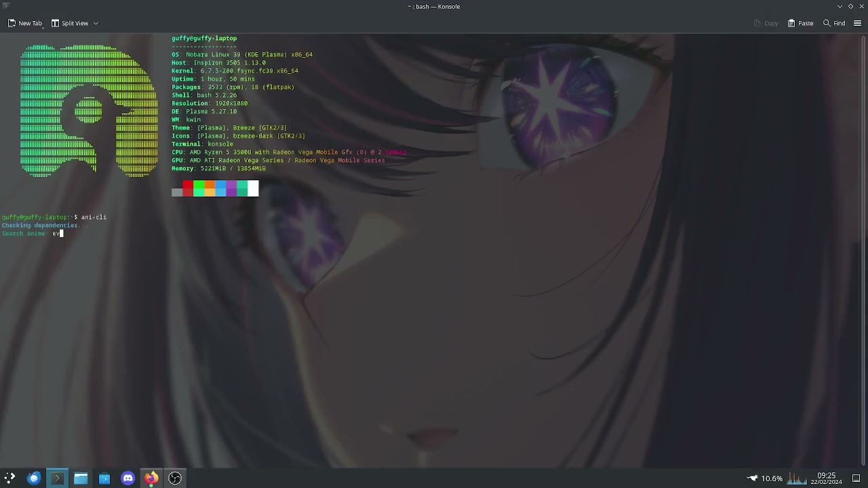Screen dimensions: 868x488
Task: Open the KDE application launcher
Action: point(9,478)
